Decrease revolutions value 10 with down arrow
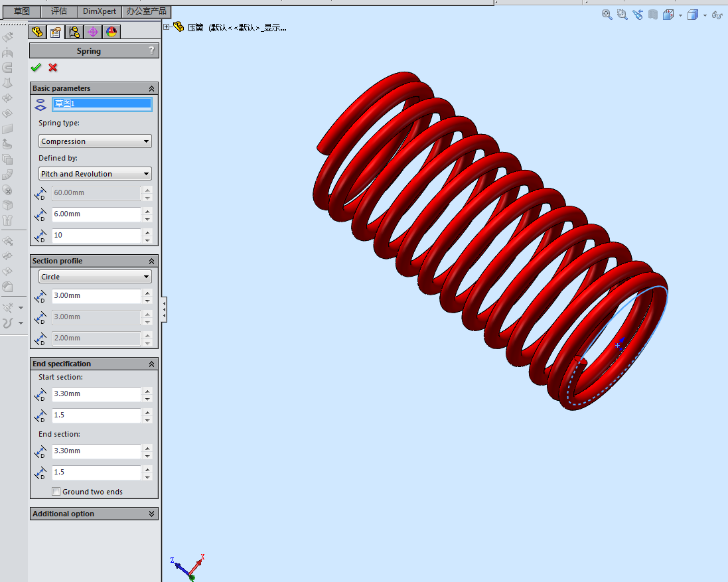The width and height of the screenshot is (728, 582). click(x=147, y=240)
